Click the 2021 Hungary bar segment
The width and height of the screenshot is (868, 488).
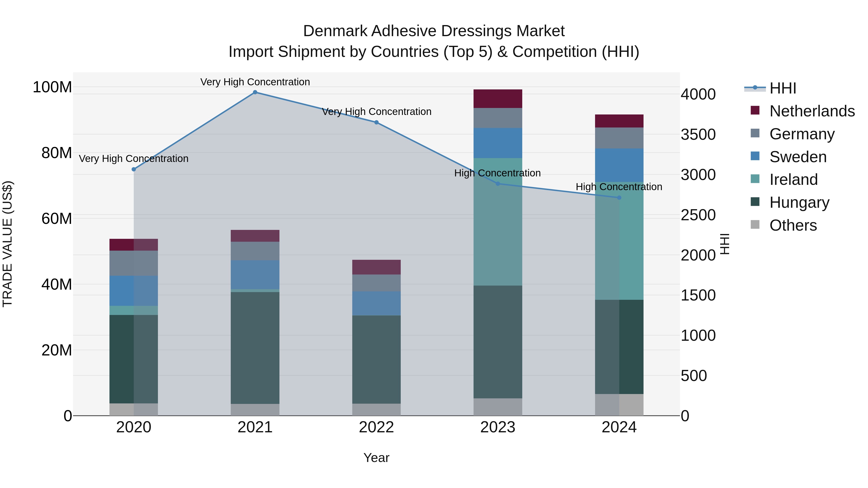[255, 348]
